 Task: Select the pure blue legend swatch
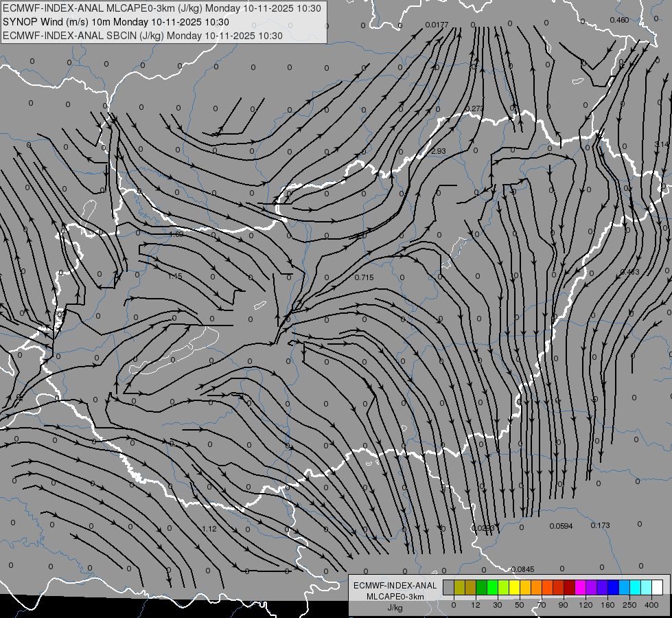[x=613, y=587]
